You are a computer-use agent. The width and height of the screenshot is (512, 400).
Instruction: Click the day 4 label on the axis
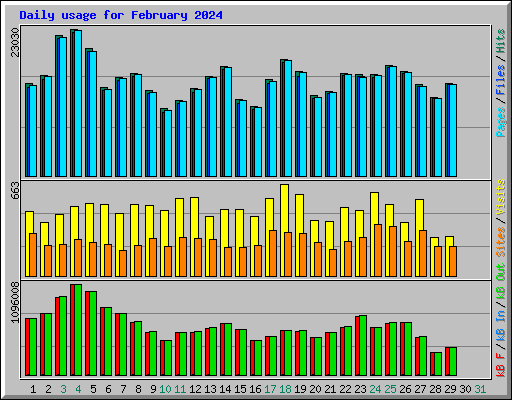78,389
